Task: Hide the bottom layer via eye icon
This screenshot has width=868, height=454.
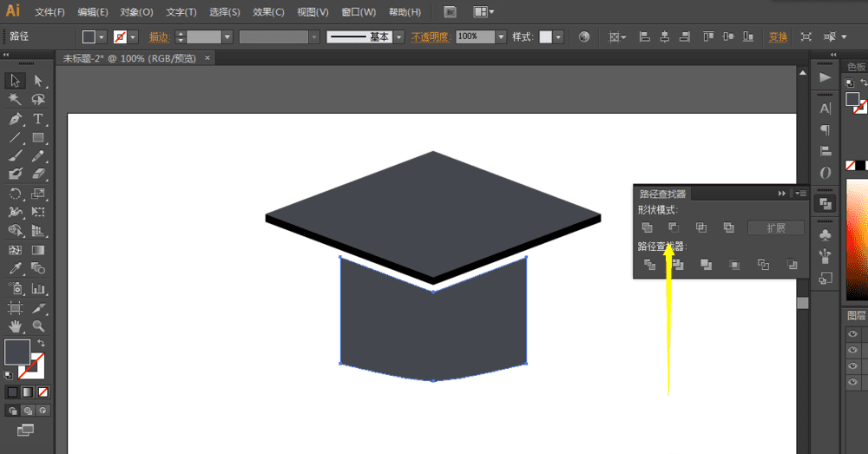Action: point(853,382)
